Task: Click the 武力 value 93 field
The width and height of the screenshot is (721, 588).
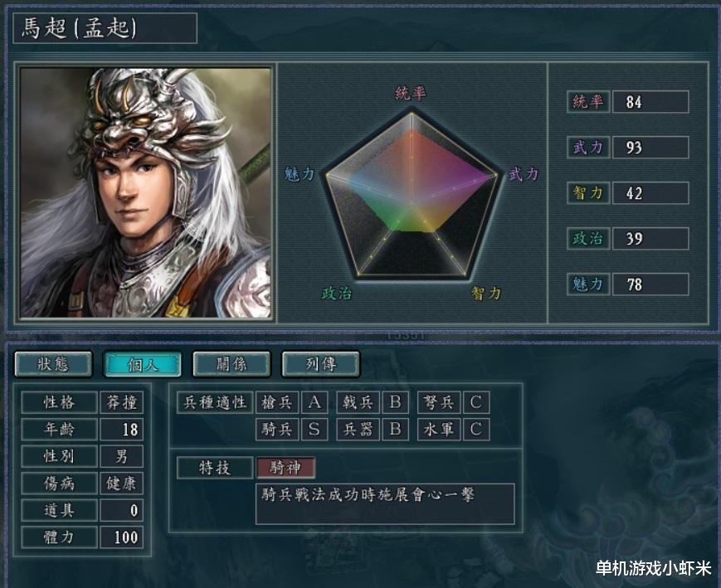Action: pyautogui.click(x=650, y=147)
